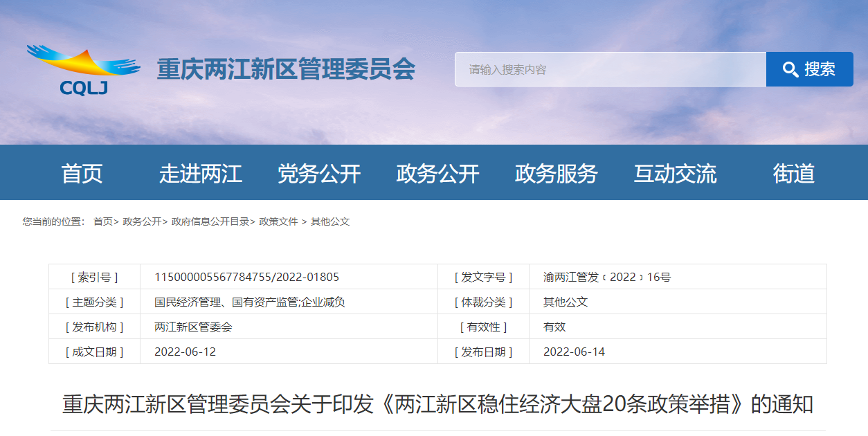Click the 重庆两江新区管理委员会 site title

(286, 69)
